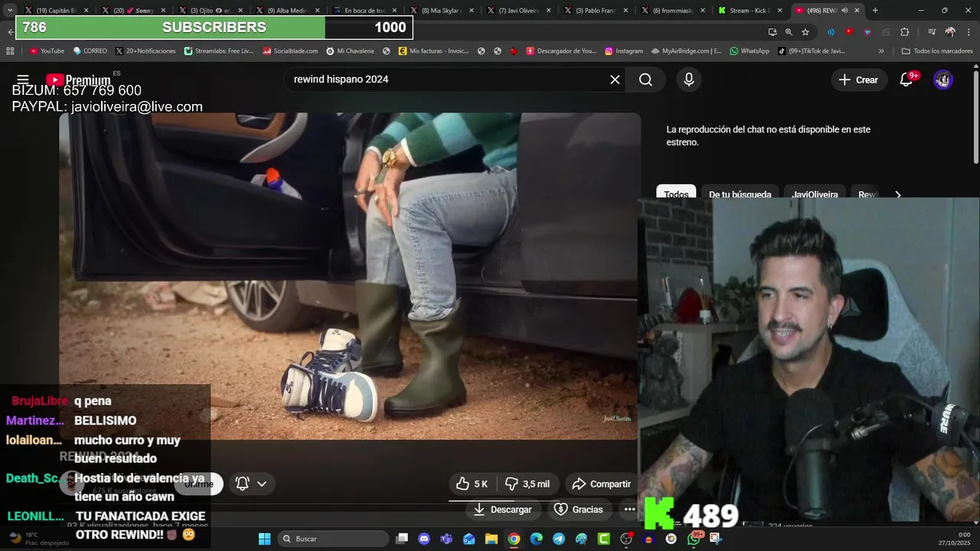980x551 pixels.
Task: Start voice search with the microphone
Action: [689, 80]
